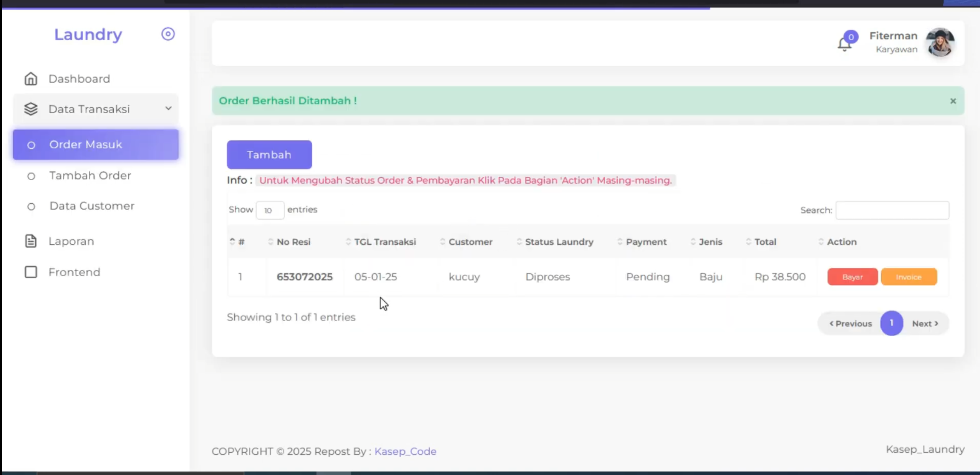The width and height of the screenshot is (980, 475).
Task: Click the sidebar toggle circle icon near the Laundry logo
Action: point(168,34)
